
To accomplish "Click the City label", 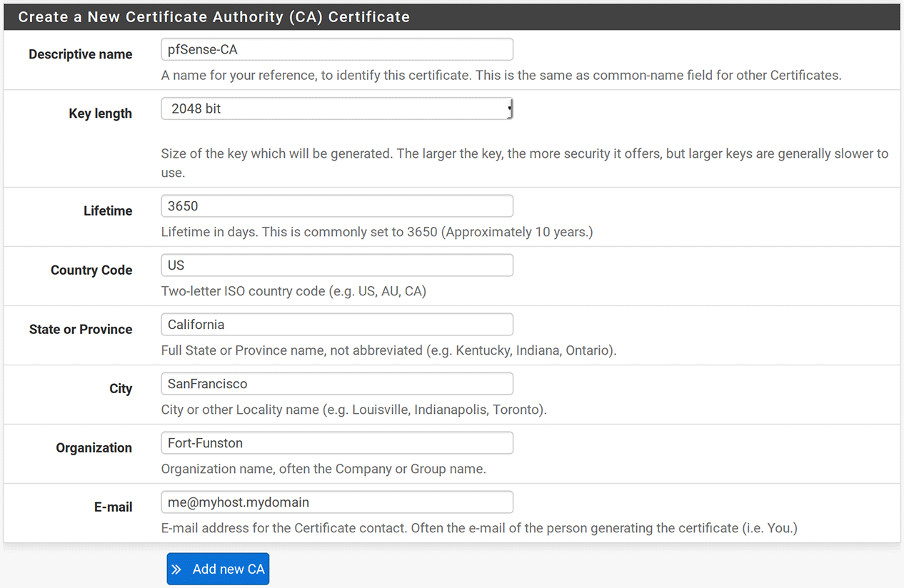I will (x=121, y=389).
